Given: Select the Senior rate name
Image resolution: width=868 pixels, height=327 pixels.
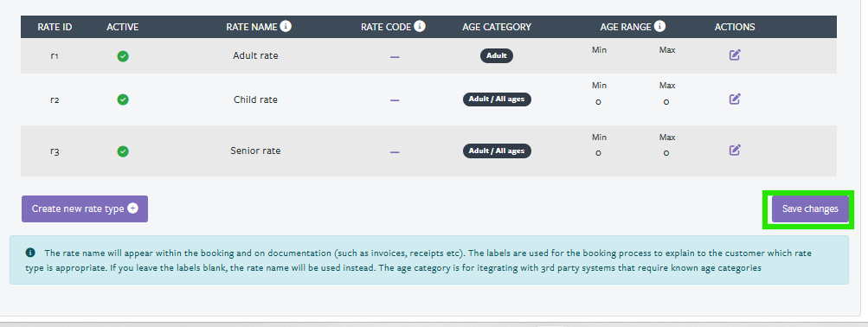Looking at the screenshot, I should [255, 151].
